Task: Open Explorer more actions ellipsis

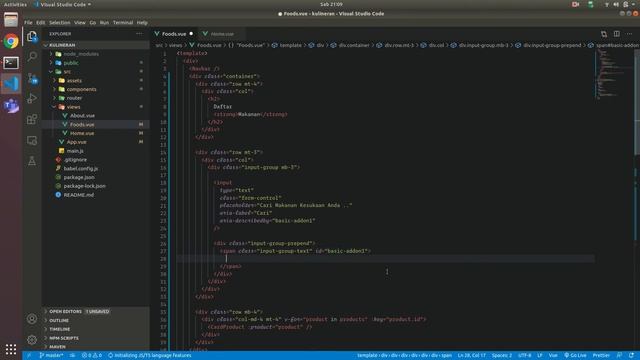Action: tap(139, 34)
